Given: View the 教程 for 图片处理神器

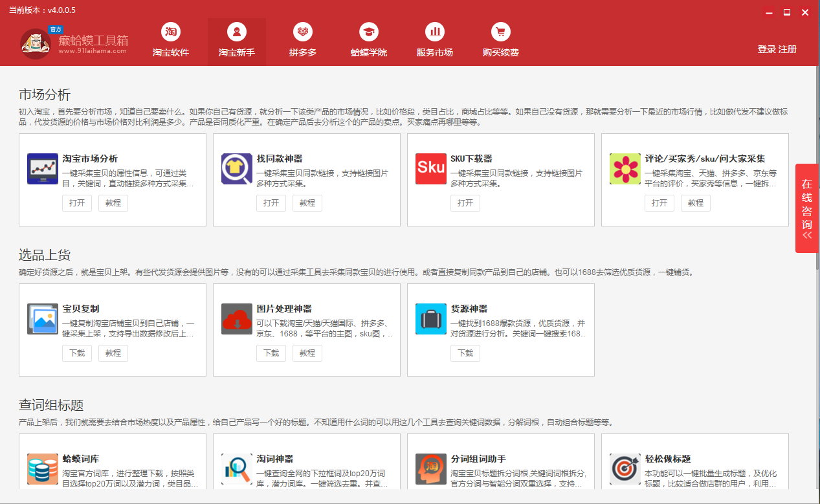Looking at the screenshot, I should [x=307, y=353].
